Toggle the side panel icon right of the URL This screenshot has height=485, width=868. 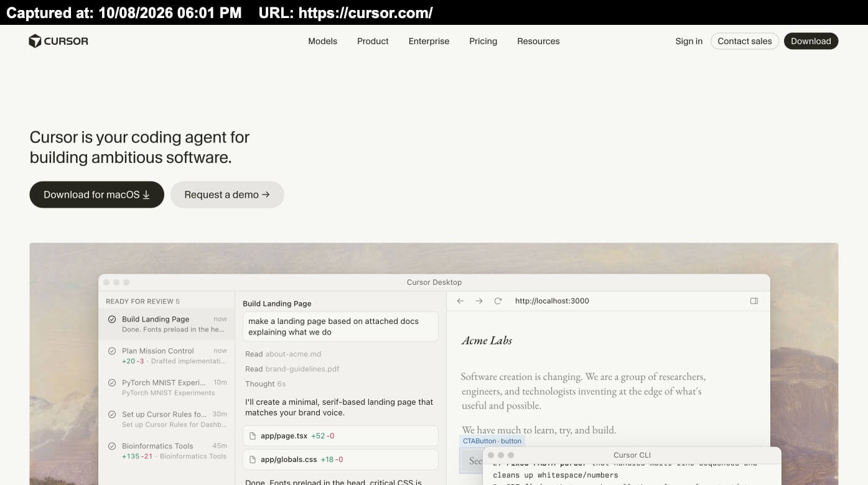click(754, 301)
